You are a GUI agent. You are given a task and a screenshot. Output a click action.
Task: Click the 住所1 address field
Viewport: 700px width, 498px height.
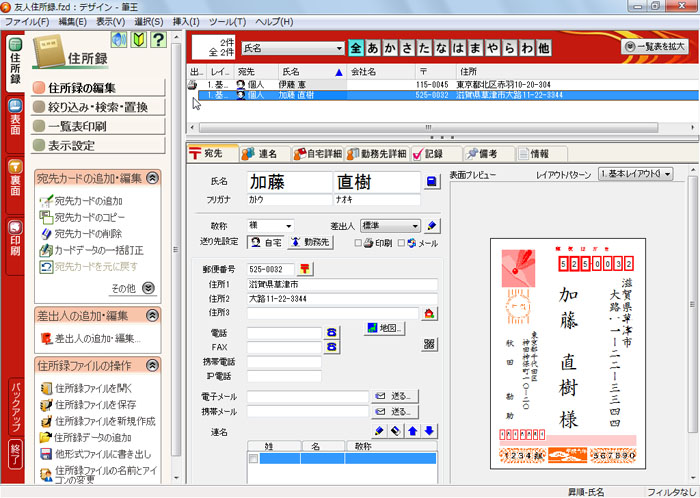coord(342,284)
